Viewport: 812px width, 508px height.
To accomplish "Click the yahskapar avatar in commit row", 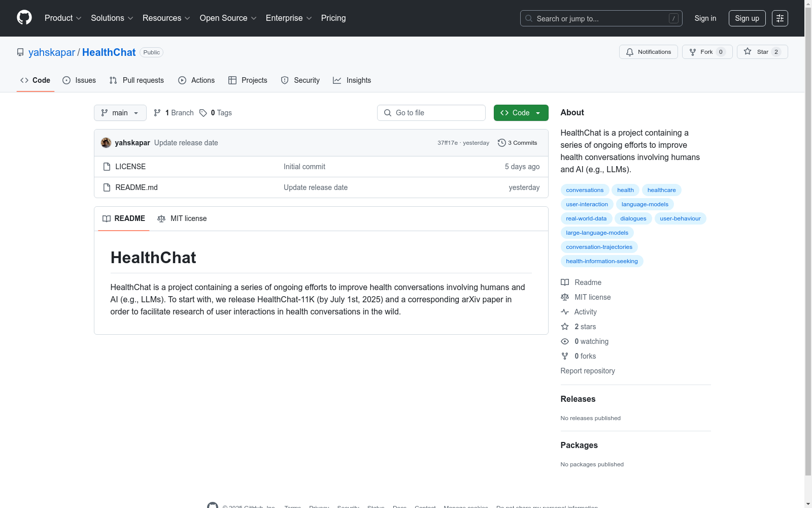I will click(106, 143).
